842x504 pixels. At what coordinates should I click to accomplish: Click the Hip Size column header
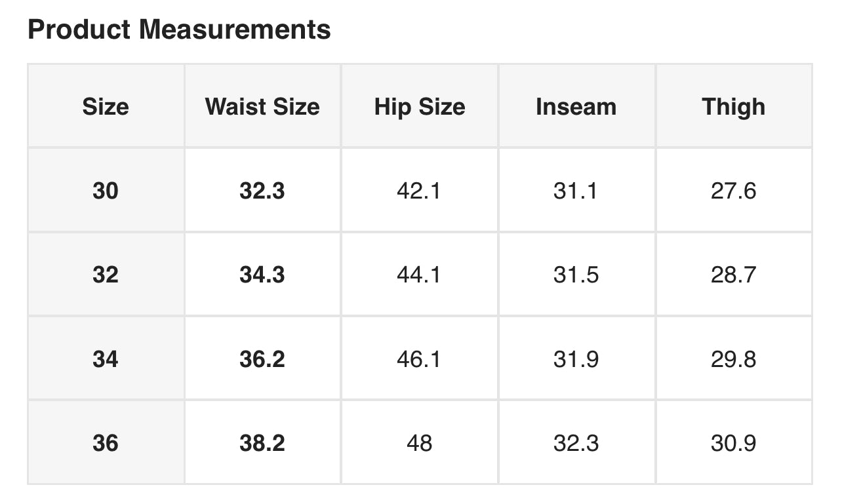(x=420, y=106)
